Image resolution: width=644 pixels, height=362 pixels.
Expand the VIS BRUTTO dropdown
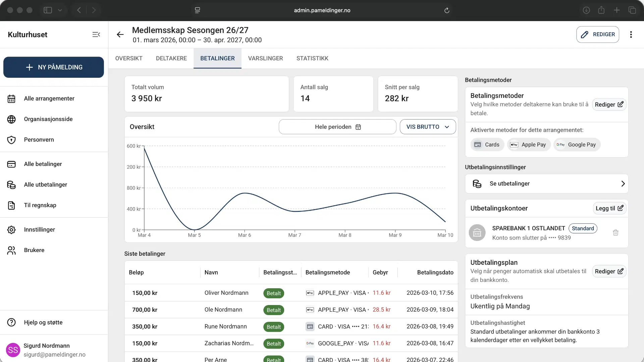pyautogui.click(x=428, y=127)
